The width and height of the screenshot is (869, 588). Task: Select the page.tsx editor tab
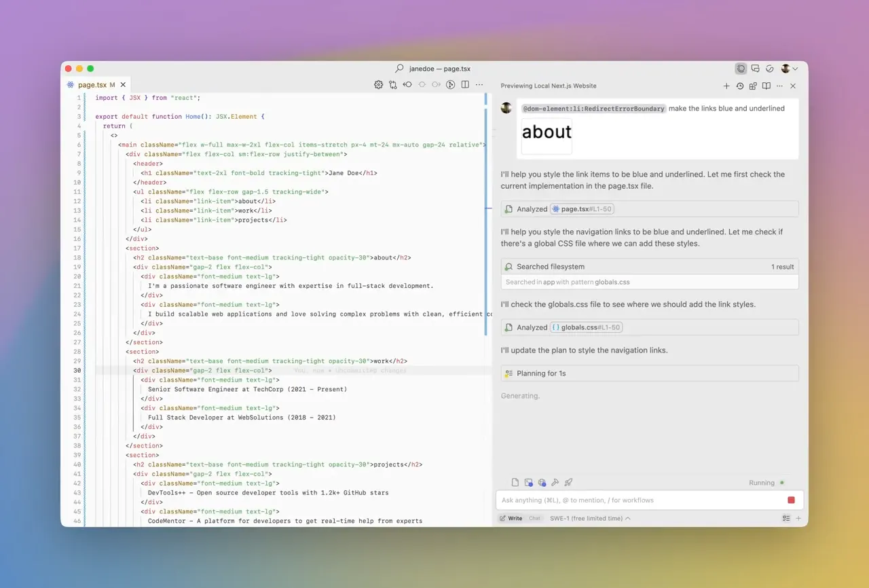tap(94, 84)
